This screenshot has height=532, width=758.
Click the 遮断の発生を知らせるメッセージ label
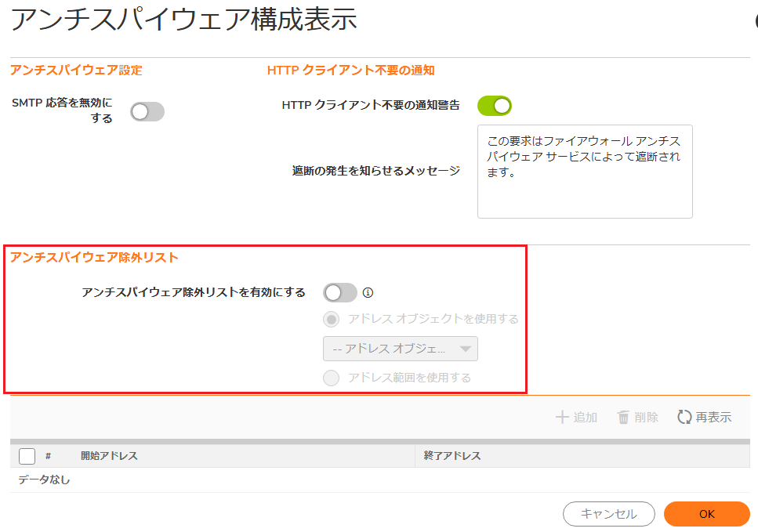point(375,171)
